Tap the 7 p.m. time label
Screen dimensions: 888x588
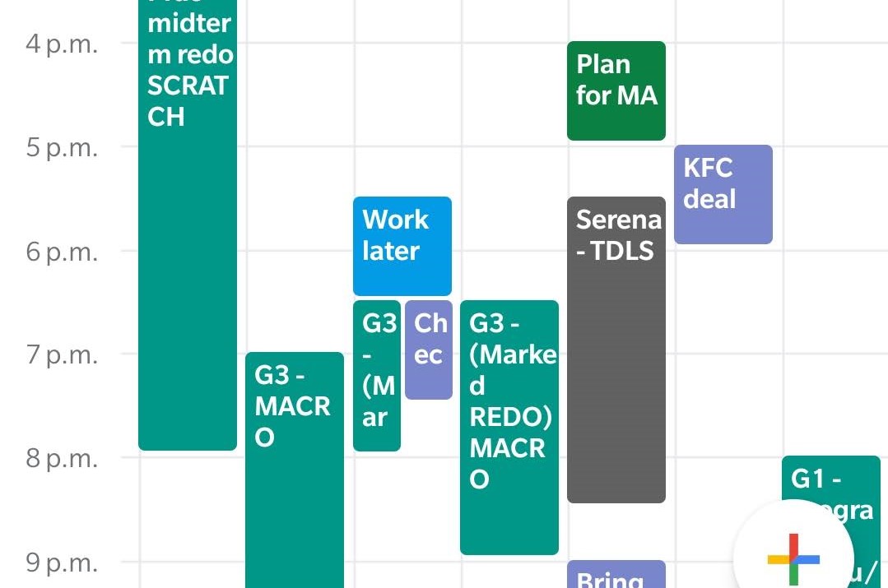tap(62, 354)
